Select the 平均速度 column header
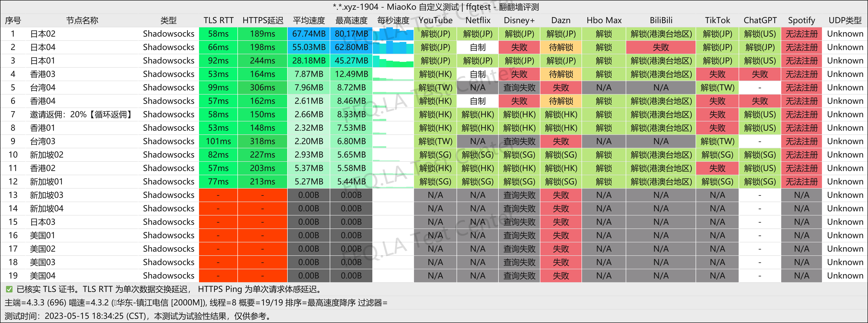This screenshot has width=868, height=323. (x=309, y=20)
